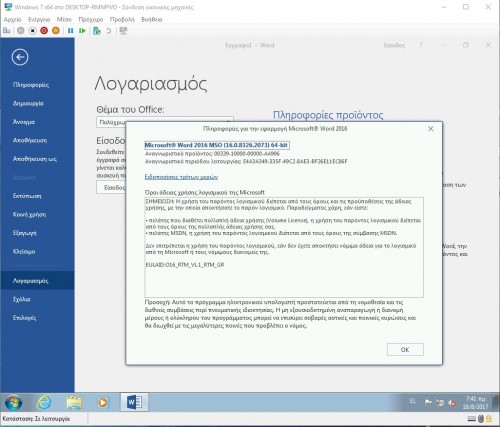Open Windows Media Player from the taskbar
This screenshot has height=427, width=500.
[103, 403]
